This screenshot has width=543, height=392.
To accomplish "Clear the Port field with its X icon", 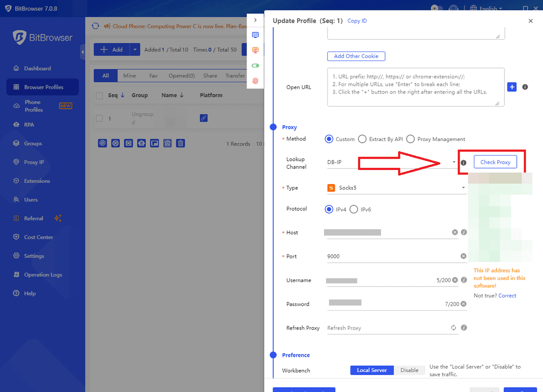I will pos(463,256).
